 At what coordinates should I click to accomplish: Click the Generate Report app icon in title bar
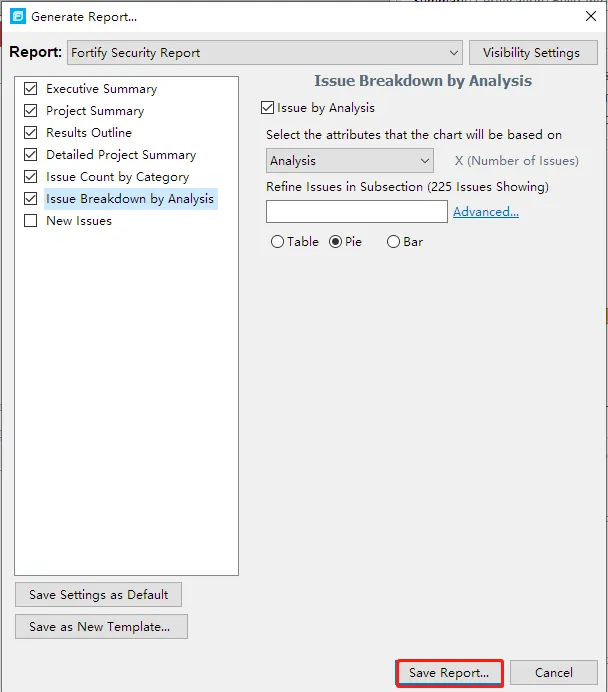18,17
